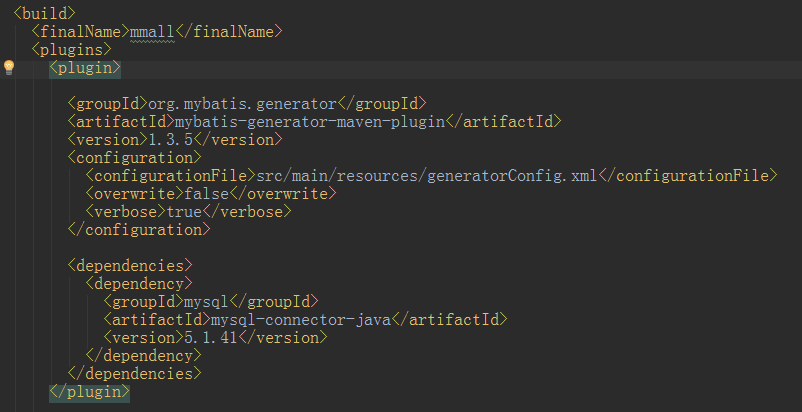
Task: Click the closing </configuration> tag
Action: [x=139, y=230]
